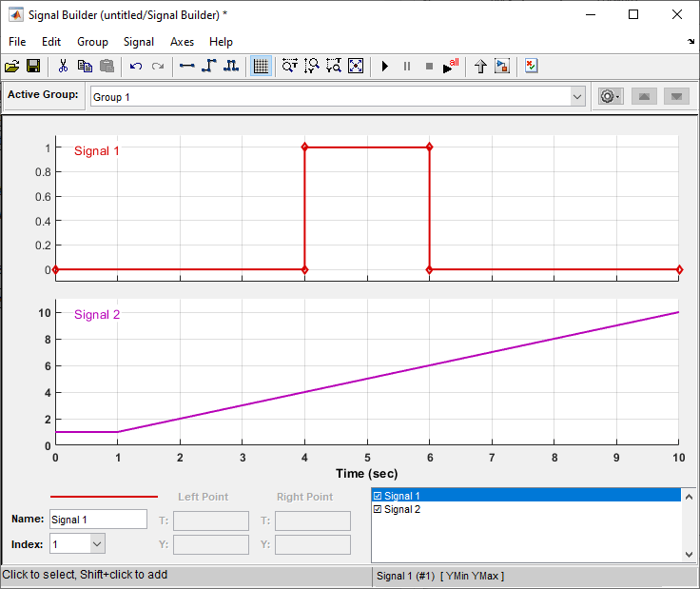The image size is (700, 589).
Task: Select Signal 2 in the signal list
Action: [x=402, y=509]
